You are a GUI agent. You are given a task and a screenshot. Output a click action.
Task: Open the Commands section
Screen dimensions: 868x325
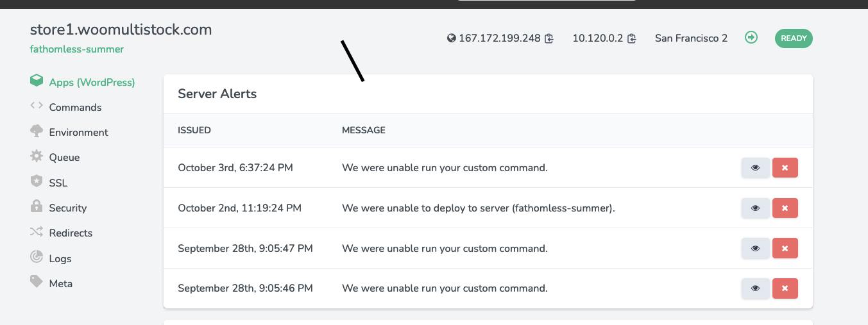[75, 107]
